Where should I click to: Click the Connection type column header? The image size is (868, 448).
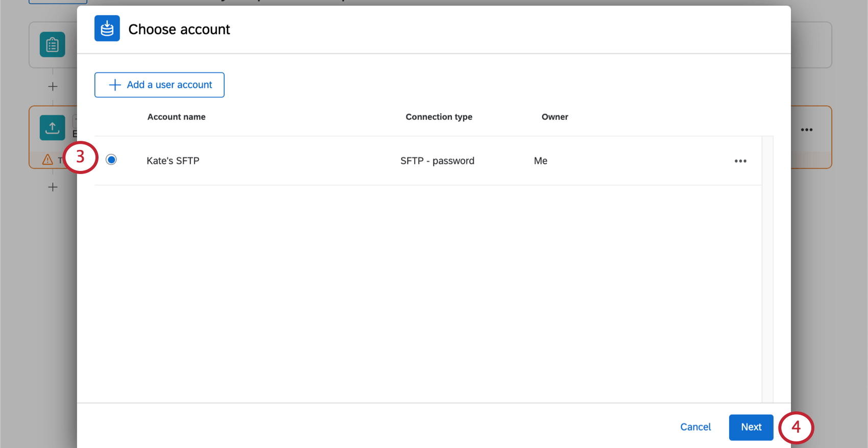coord(439,117)
